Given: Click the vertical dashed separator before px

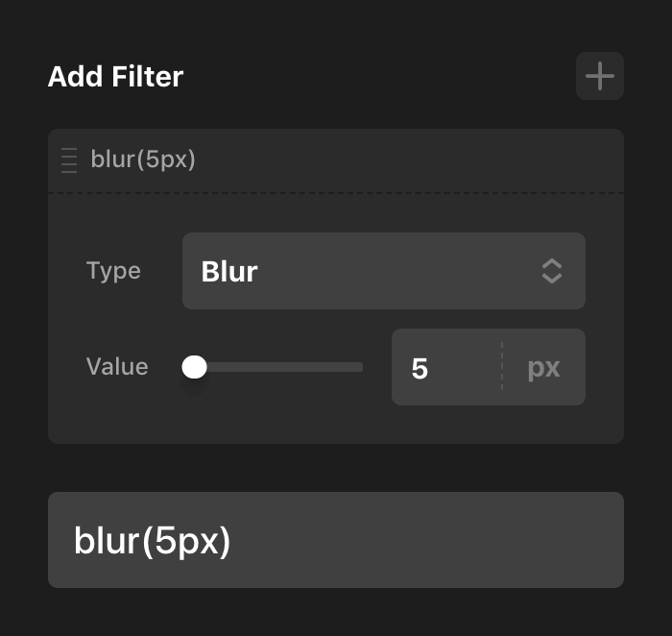Looking at the screenshot, I should coord(502,367).
